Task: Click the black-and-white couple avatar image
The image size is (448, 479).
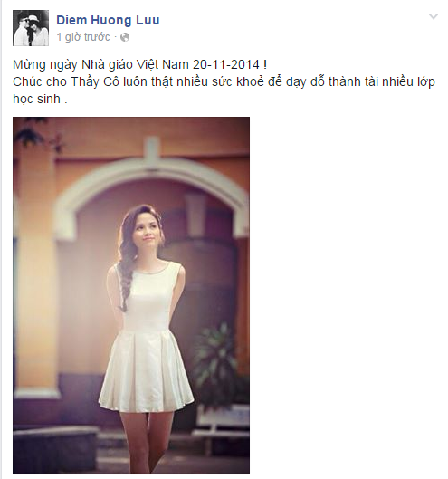Action: click(x=31, y=28)
